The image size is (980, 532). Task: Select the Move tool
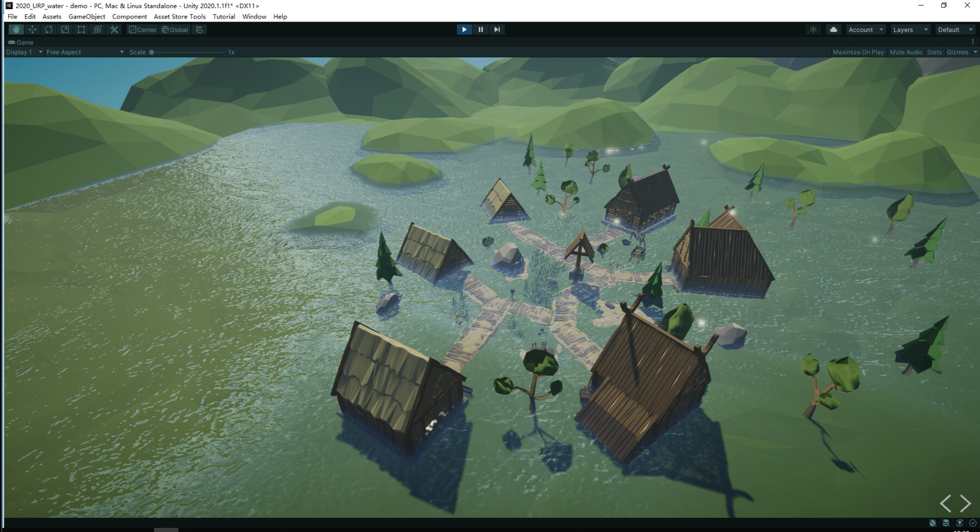point(32,29)
